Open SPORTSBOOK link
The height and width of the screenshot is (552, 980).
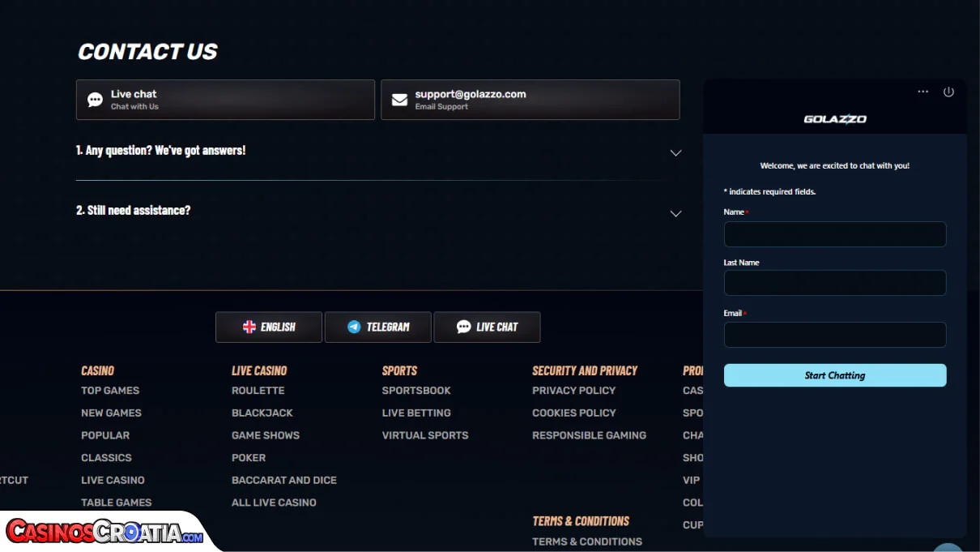tap(416, 390)
